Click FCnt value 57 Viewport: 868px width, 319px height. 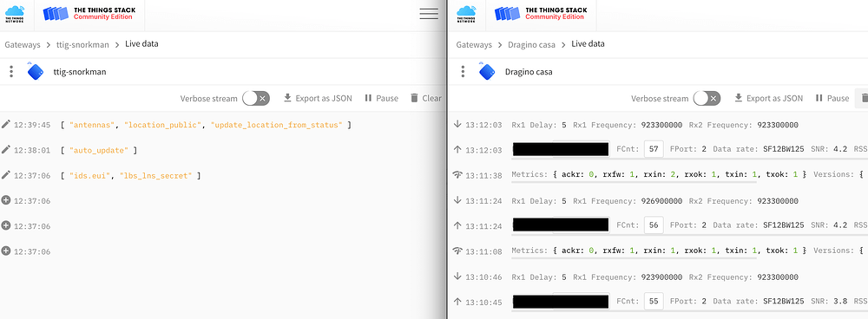[654, 149]
